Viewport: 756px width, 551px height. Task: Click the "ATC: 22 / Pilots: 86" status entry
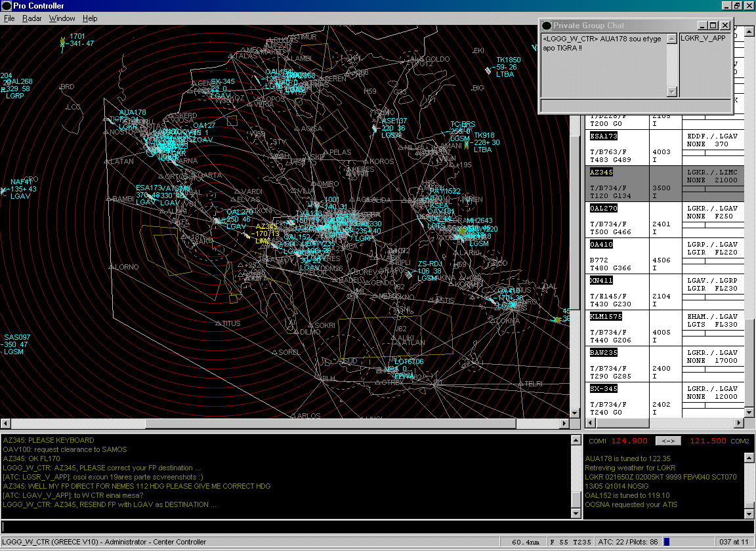point(628,542)
